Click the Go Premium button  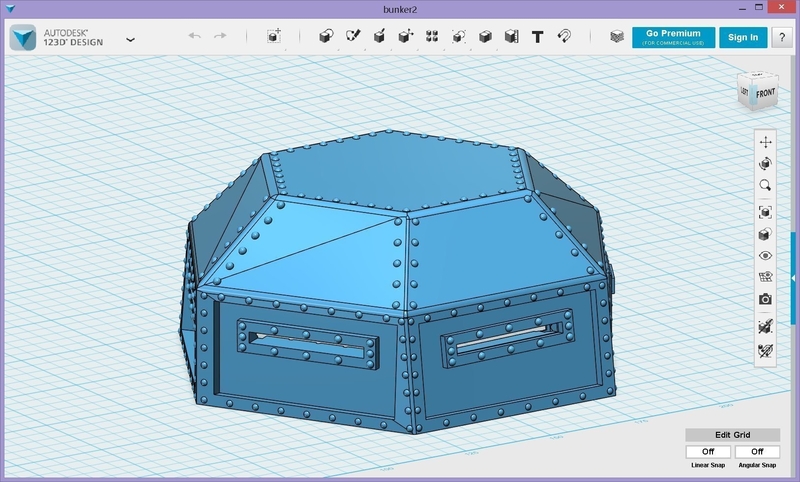point(673,37)
